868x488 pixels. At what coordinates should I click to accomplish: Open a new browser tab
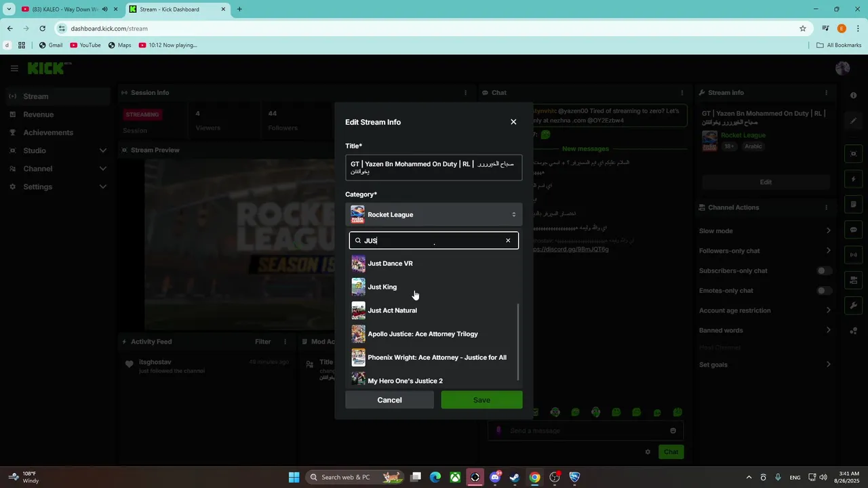(239, 9)
